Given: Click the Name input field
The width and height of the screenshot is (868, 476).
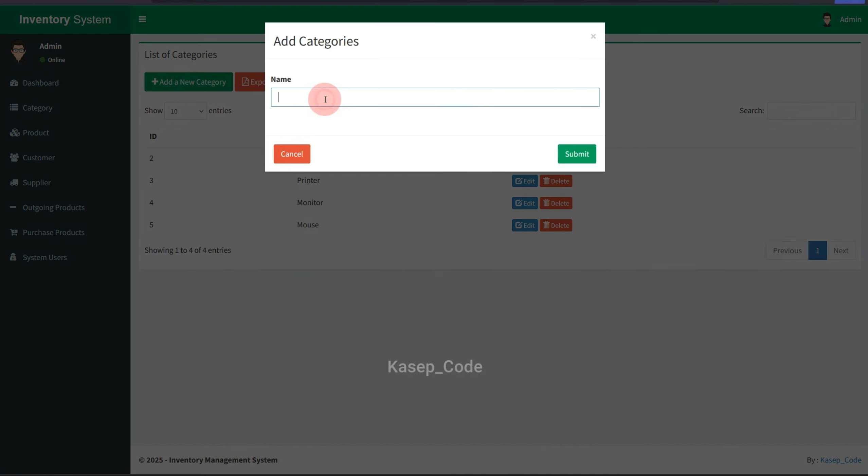Looking at the screenshot, I should click(435, 97).
